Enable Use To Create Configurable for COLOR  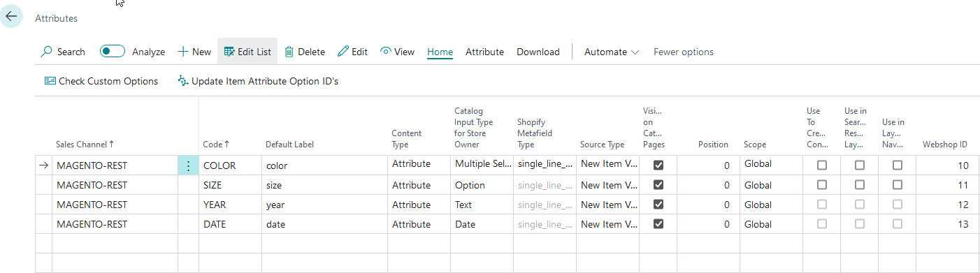point(822,165)
